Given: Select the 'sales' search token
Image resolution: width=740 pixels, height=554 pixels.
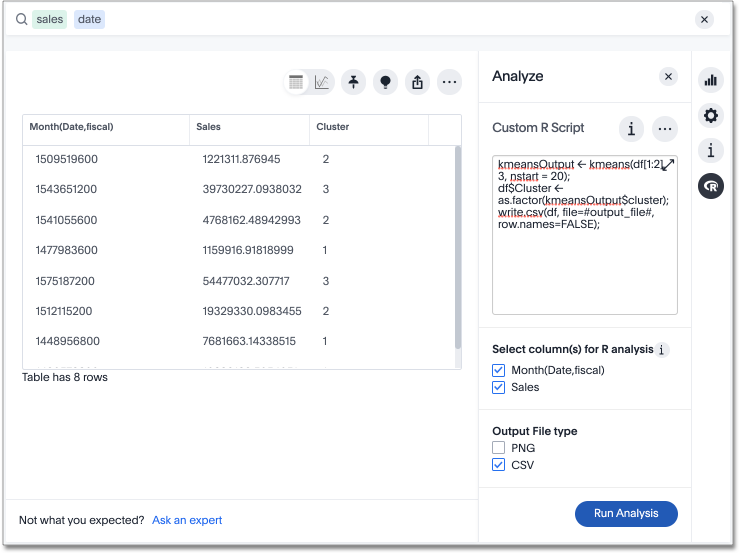Looking at the screenshot, I should coord(50,19).
